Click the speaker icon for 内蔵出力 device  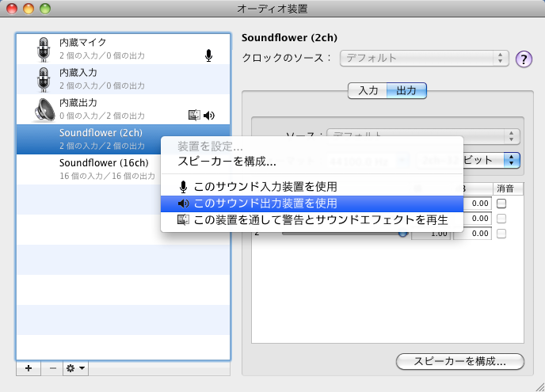coord(44,110)
